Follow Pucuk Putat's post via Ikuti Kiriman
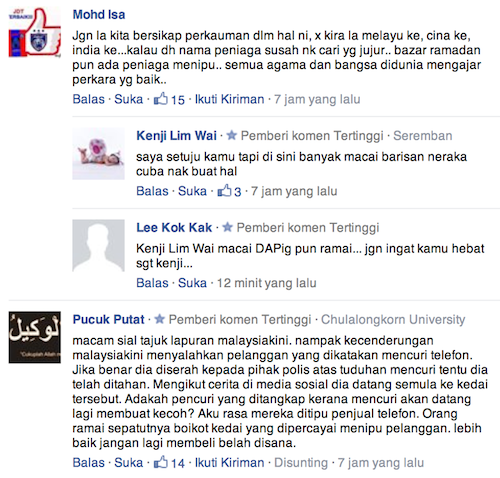 (x=229, y=462)
